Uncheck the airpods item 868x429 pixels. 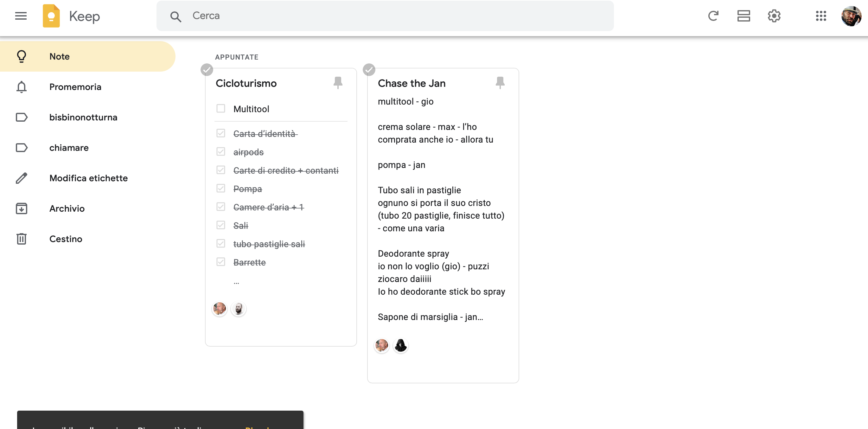pyautogui.click(x=221, y=152)
